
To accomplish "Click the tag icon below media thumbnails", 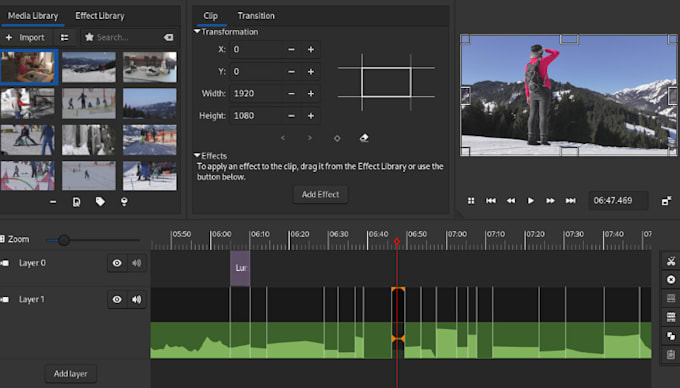I will (100, 202).
